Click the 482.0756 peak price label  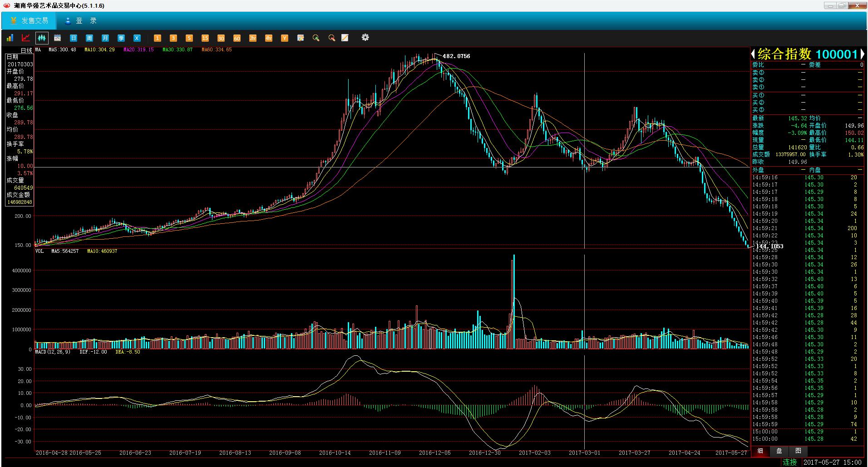coord(456,56)
